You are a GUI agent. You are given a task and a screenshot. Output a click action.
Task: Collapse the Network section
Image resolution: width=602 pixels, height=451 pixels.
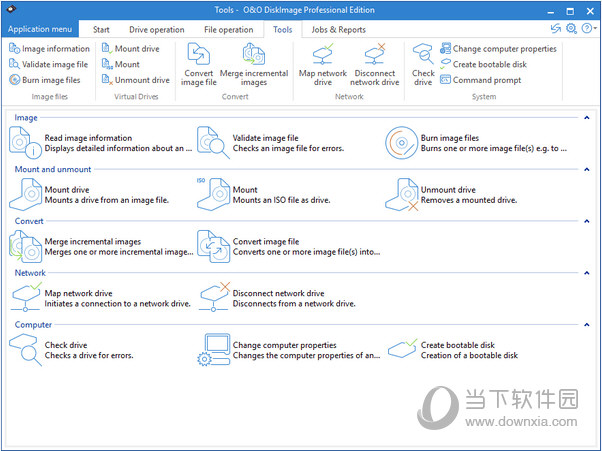[x=587, y=273]
